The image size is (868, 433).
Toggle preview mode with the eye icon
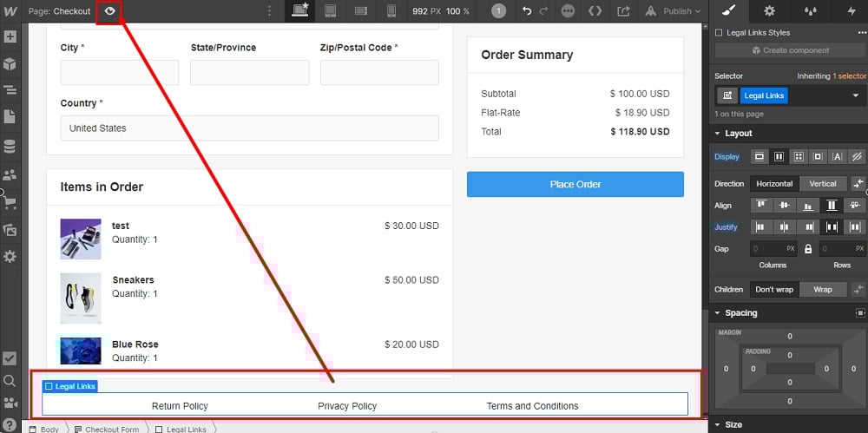pos(109,11)
